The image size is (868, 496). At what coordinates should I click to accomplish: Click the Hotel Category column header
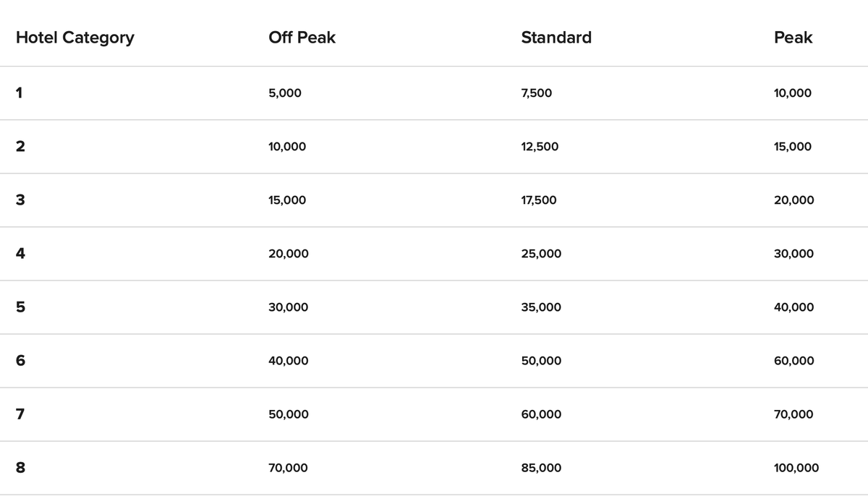[75, 38]
